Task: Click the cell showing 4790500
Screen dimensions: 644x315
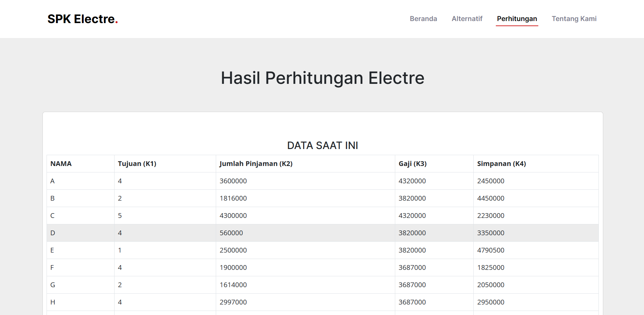Action: 490,250
